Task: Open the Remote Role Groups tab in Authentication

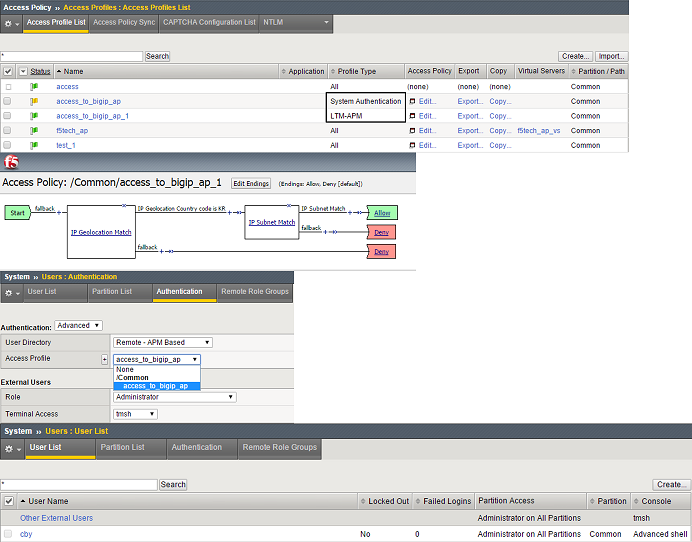Action: click(254, 292)
